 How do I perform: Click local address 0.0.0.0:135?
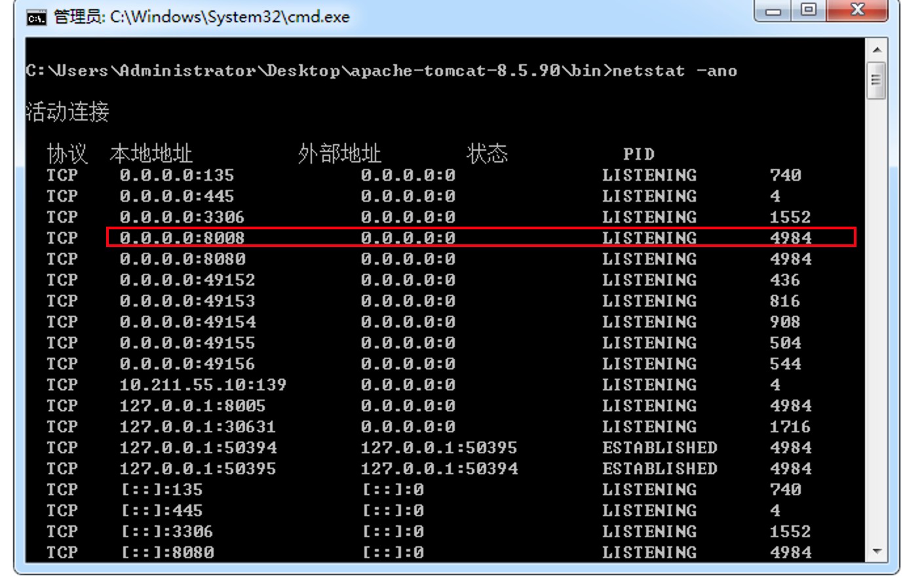click(177, 176)
